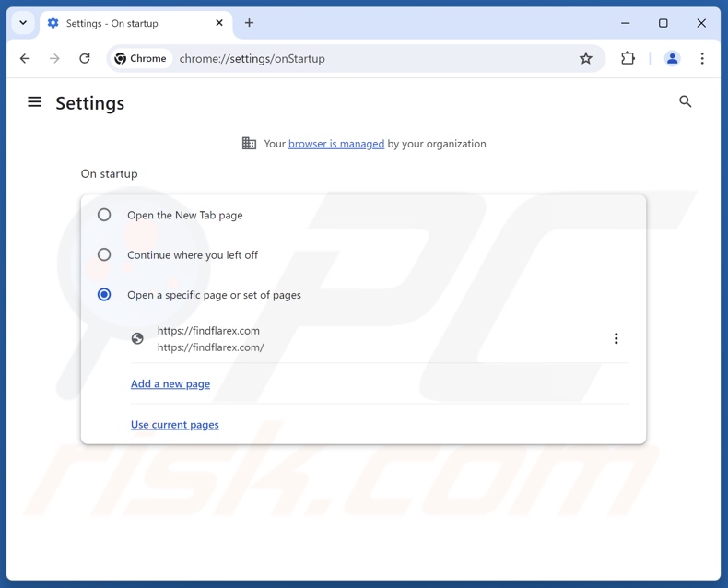Bookmark this page with the star icon

(586, 58)
